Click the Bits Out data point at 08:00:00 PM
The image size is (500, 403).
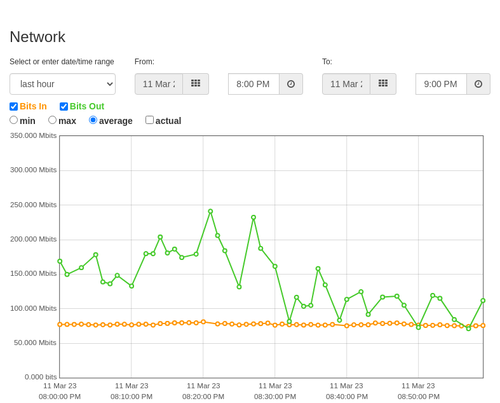click(60, 261)
